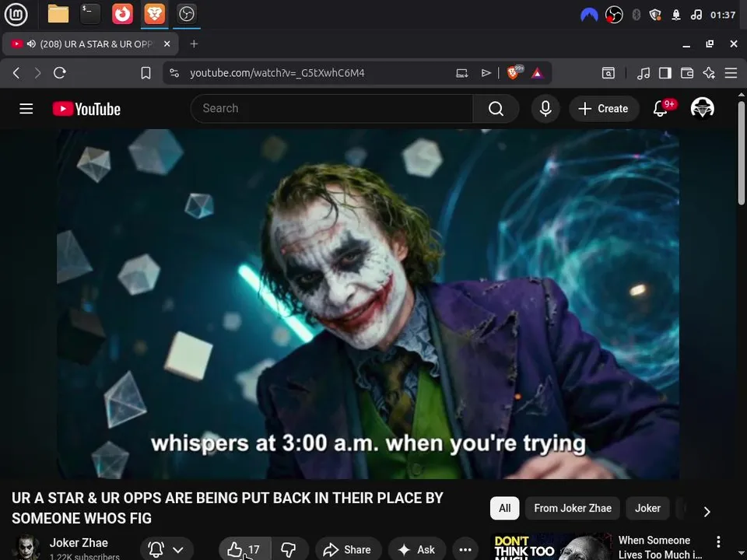This screenshot has width=747, height=560.
Task: Click the YouTube Search field
Action: [331, 109]
